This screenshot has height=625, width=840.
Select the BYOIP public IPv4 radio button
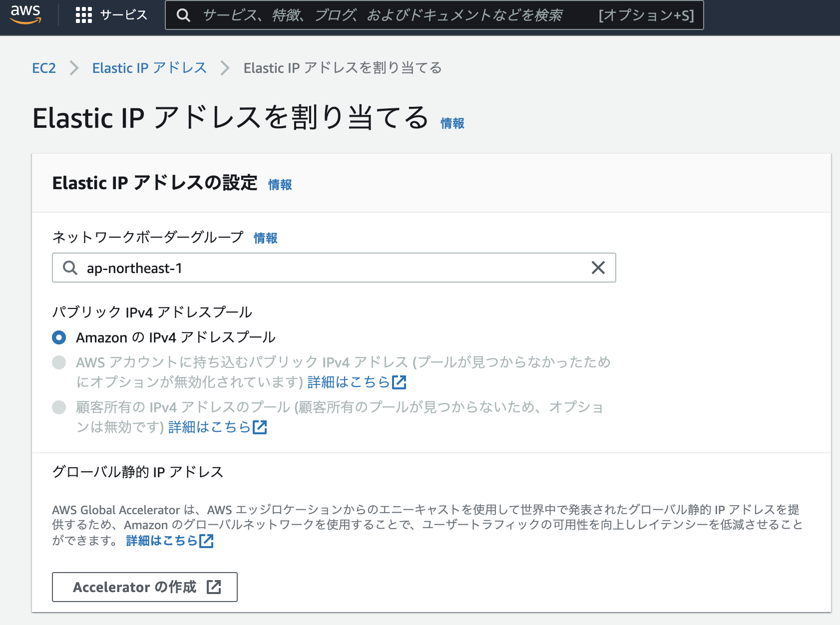[x=58, y=363]
